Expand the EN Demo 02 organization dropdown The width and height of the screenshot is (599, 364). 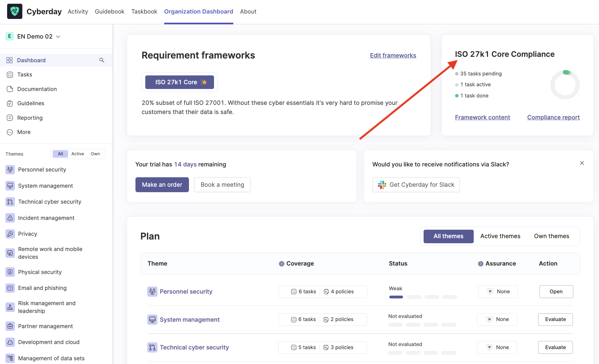[58, 37]
